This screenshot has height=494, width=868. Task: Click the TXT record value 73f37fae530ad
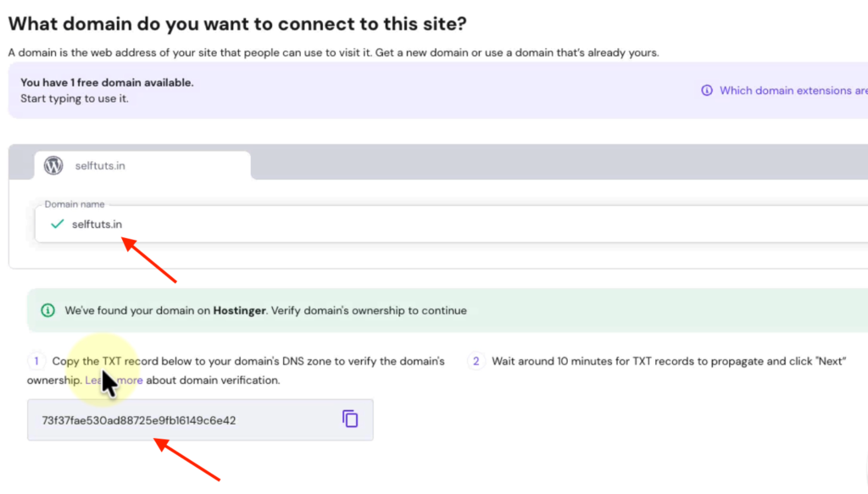tap(139, 420)
